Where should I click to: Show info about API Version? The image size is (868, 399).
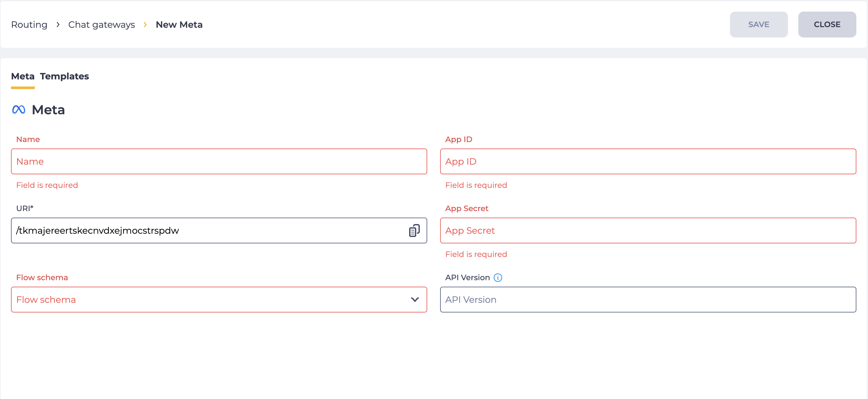[x=498, y=277]
